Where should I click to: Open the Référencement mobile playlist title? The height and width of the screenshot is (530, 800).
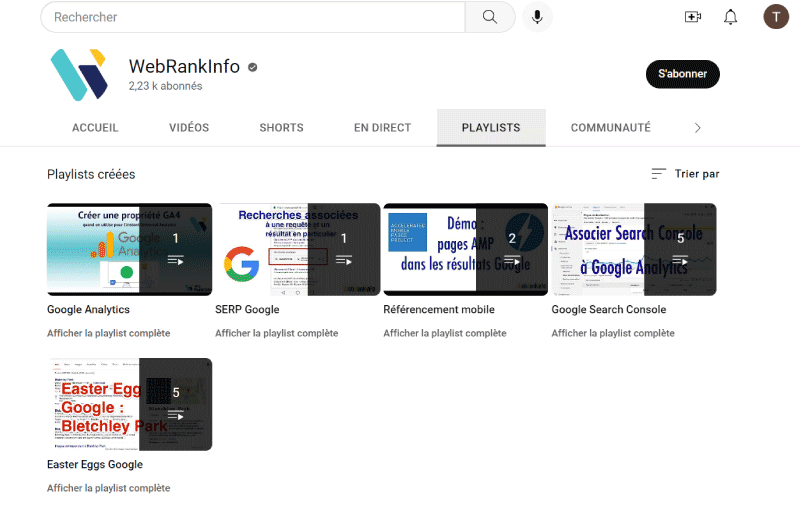[x=439, y=310]
